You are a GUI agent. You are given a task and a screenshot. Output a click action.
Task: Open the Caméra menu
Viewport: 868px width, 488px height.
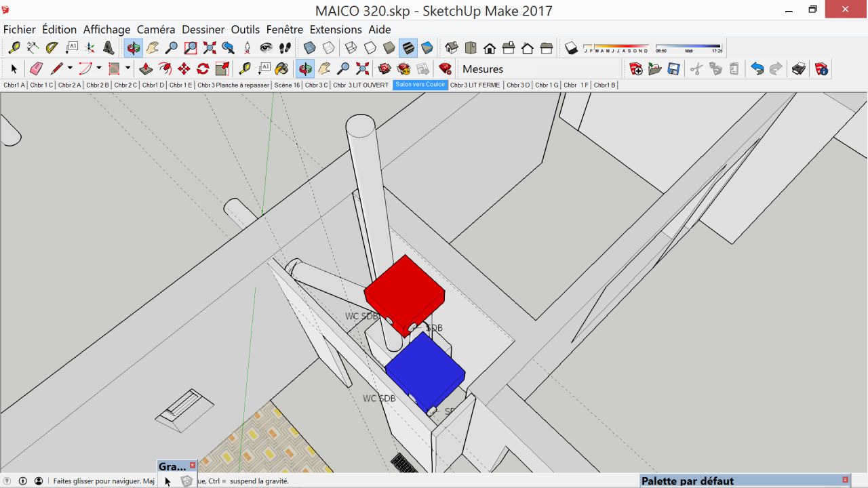click(x=156, y=29)
